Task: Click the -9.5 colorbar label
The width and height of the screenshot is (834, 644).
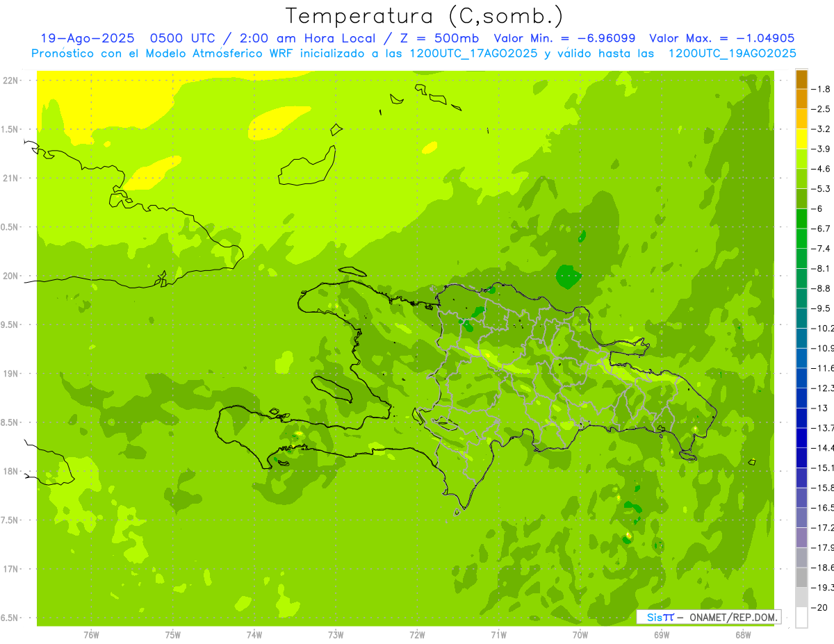Action: click(x=821, y=308)
